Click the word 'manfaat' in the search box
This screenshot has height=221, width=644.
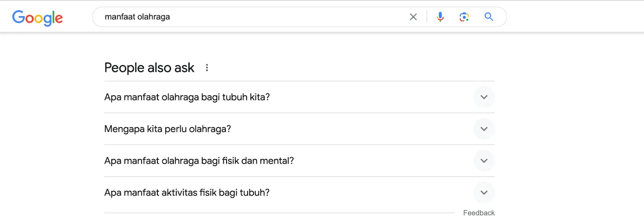pos(120,17)
